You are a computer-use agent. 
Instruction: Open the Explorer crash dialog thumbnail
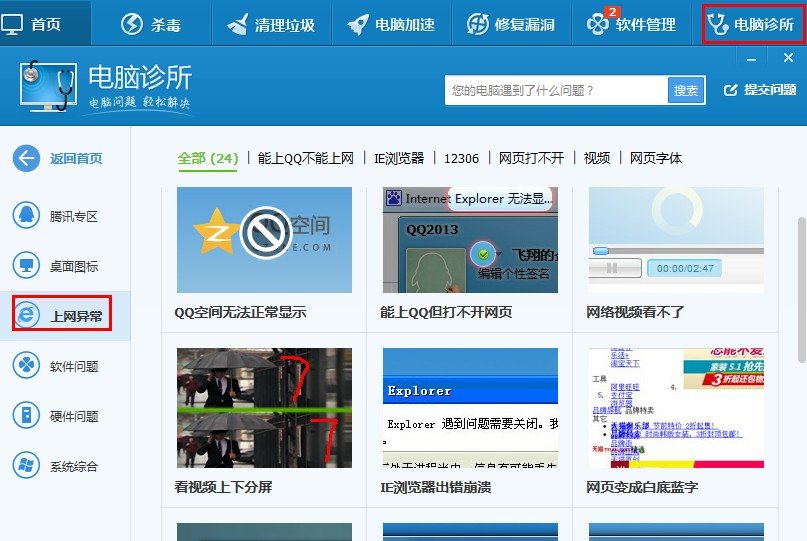pos(470,408)
